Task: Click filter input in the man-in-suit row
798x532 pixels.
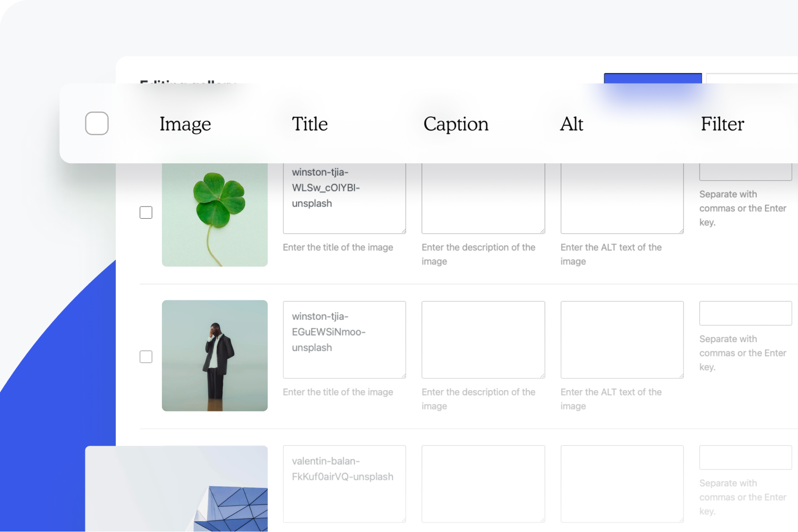Action: pos(745,313)
